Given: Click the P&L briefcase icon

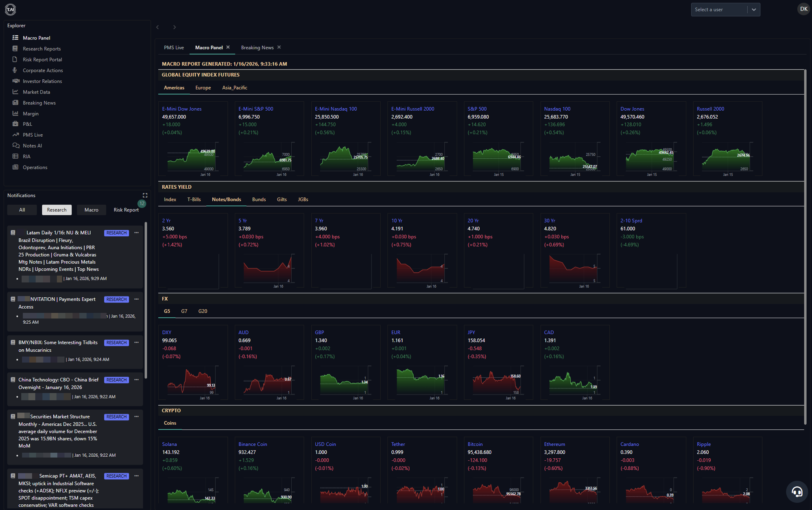Looking at the screenshot, I should tap(15, 124).
